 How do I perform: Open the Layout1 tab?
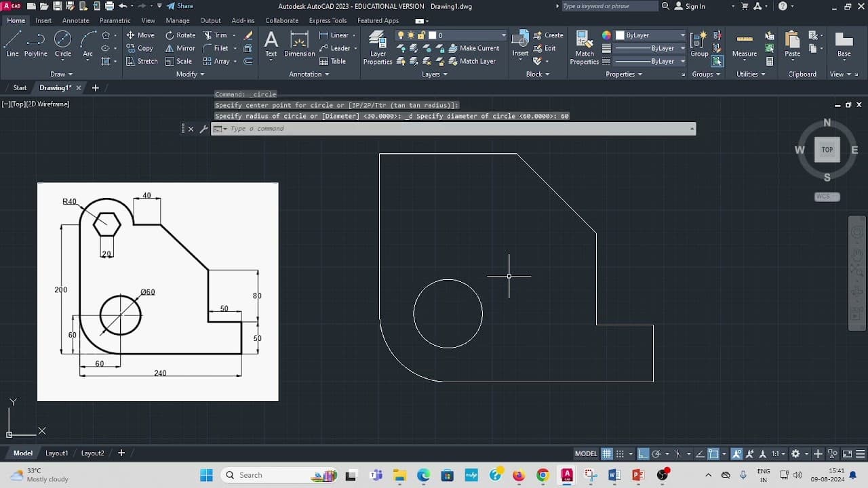click(x=57, y=453)
